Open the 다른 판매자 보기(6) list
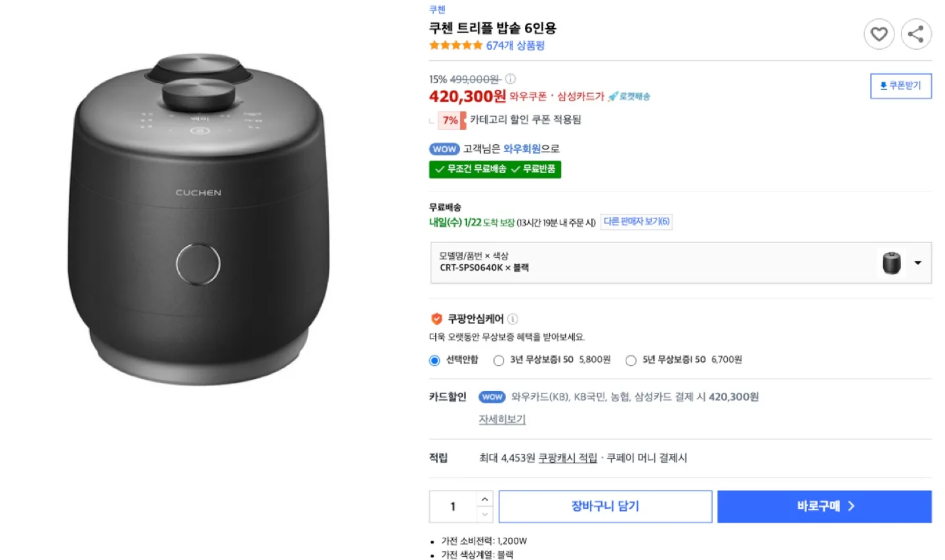This screenshot has height=560, width=945. click(636, 222)
